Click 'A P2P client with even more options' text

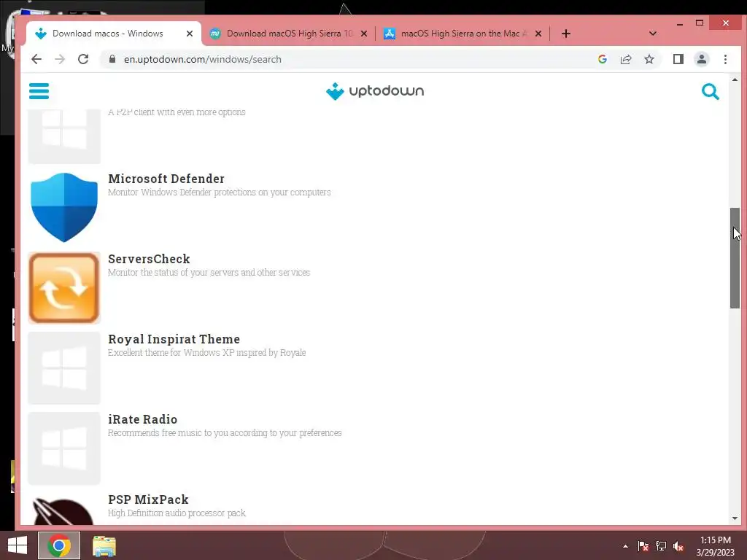coord(177,112)
